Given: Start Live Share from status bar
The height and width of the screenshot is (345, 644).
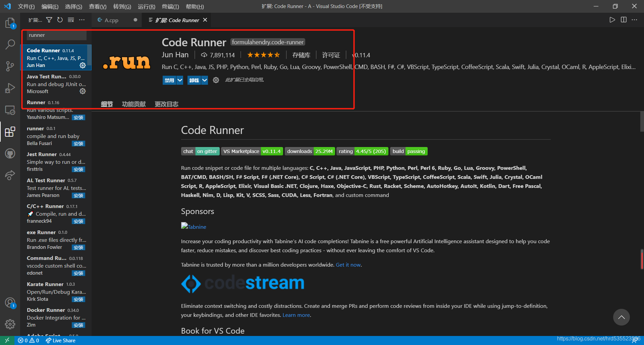Looking at the screenshot, I should [60, 340].
